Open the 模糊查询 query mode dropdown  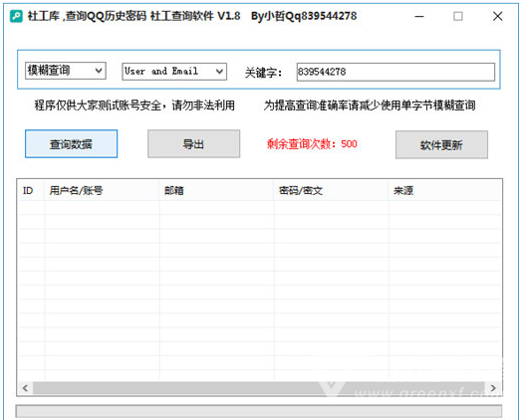tap(66, 71)
